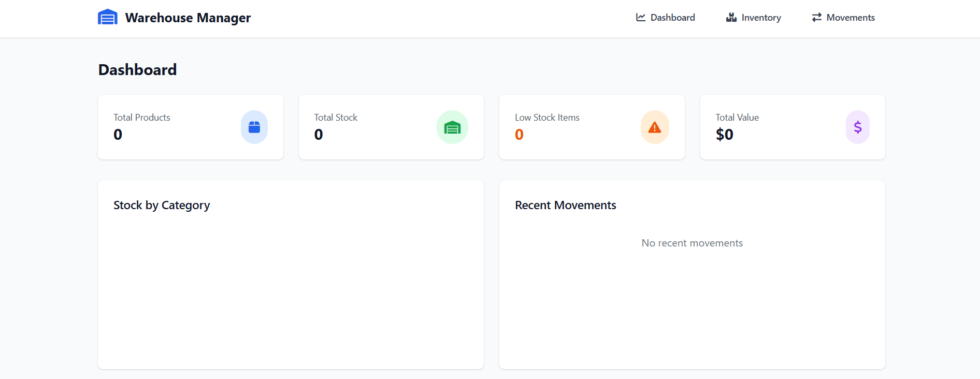Click the purple dollar sign icon
This screenshot has height=379, width=980.
coord(857,127)
